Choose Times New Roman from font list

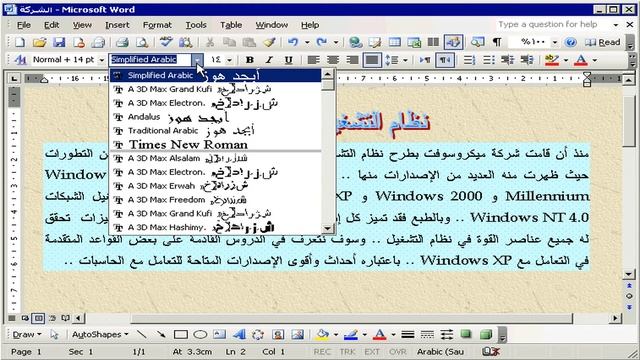[216, 144]
